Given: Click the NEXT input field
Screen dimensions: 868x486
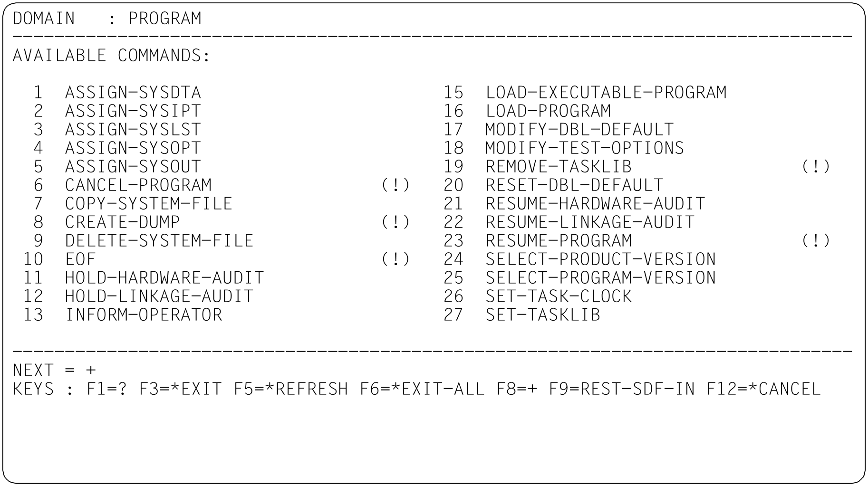Looking at the screenshot, I should tap(91, 370).
